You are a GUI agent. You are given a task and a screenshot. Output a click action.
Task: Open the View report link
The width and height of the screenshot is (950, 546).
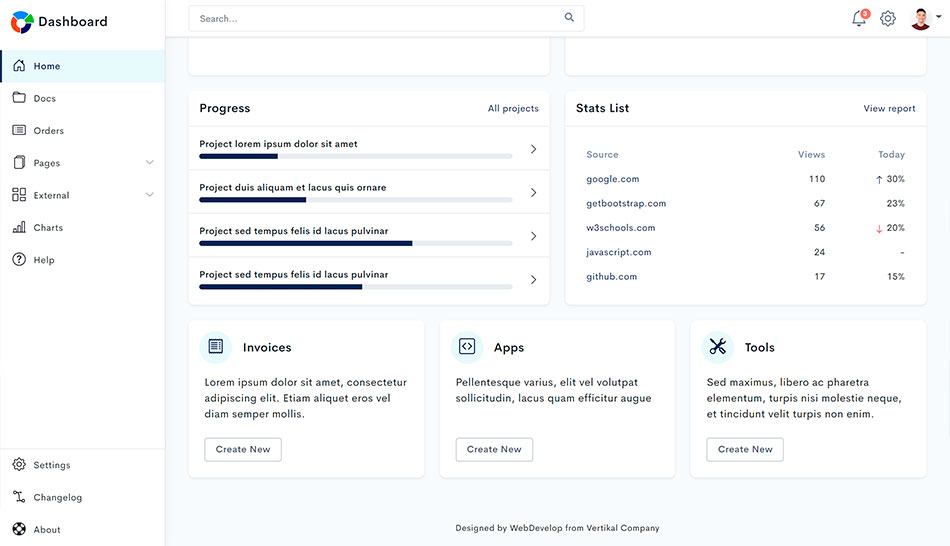click(x=889, y=108)
